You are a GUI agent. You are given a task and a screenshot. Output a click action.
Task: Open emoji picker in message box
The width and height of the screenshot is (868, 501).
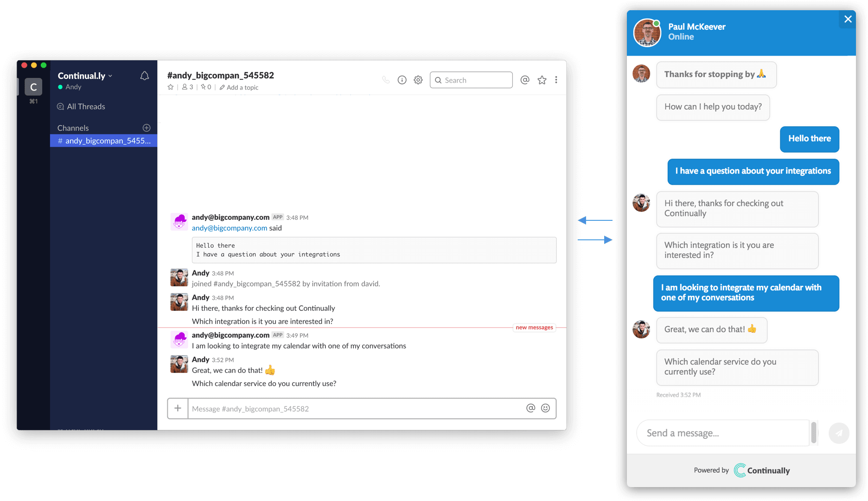[546, 408]
